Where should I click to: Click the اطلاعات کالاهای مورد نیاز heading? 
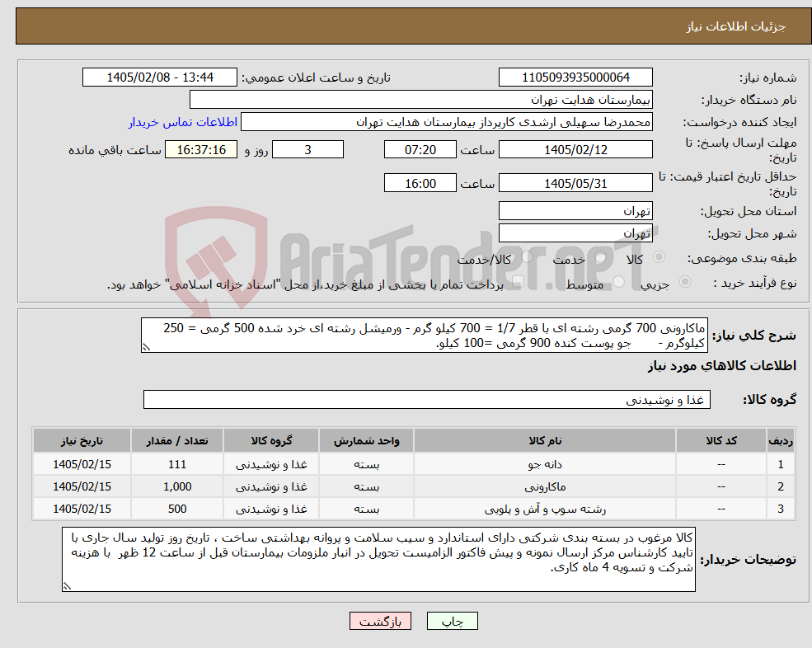(721, 366)
